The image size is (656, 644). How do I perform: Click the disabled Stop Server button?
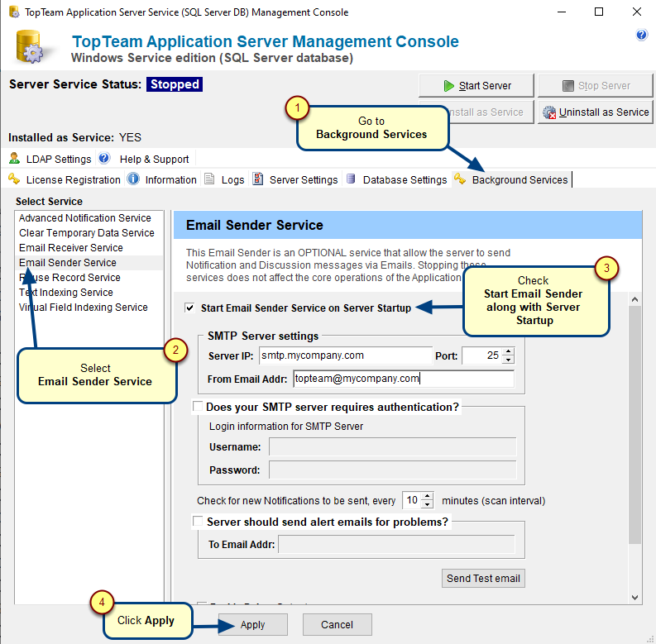[x=596, y=86]
